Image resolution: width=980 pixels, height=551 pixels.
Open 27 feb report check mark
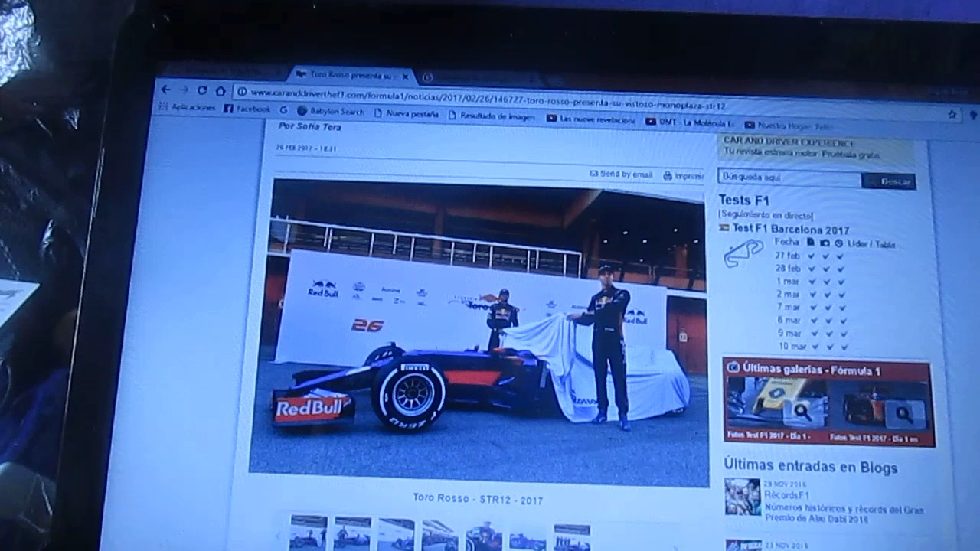pyautogui.click(x=812, y=256)
